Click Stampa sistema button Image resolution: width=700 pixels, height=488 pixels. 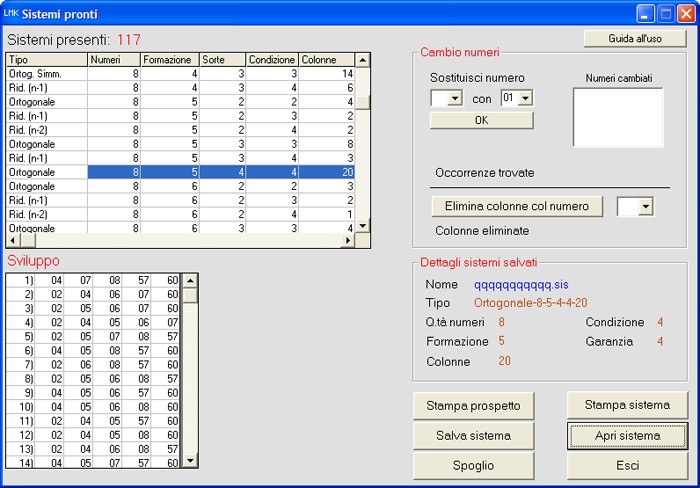(x=627, y=405)
